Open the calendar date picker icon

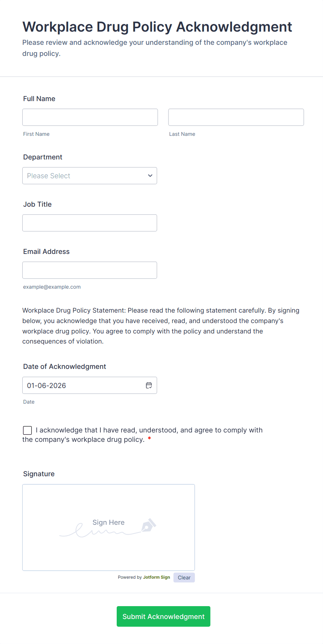coord(149,385)
